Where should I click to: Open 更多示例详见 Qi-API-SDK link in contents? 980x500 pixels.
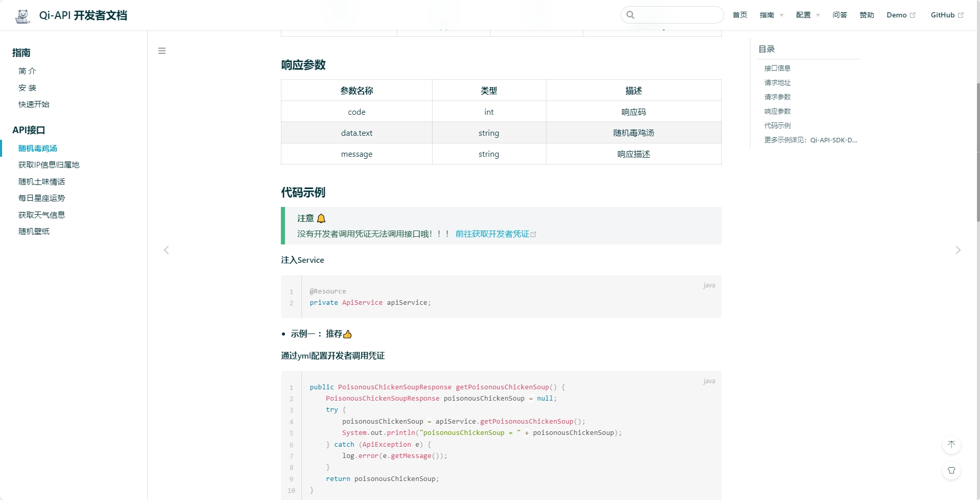click(x=811, y=140)
